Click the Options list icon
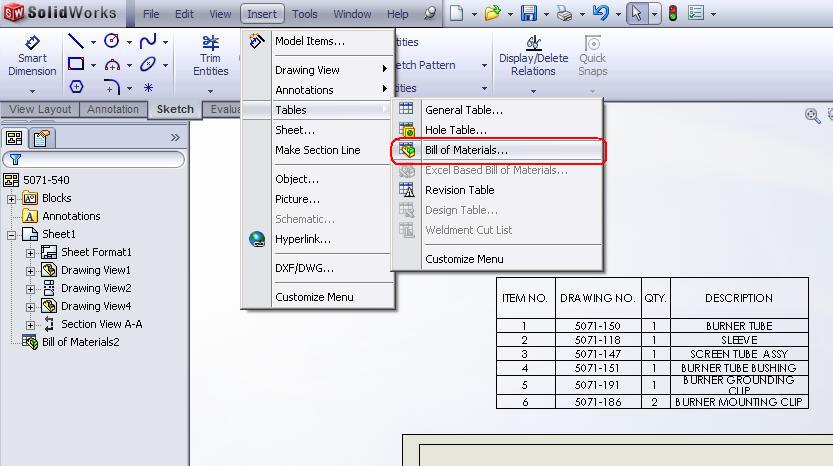 pos(695,13)
